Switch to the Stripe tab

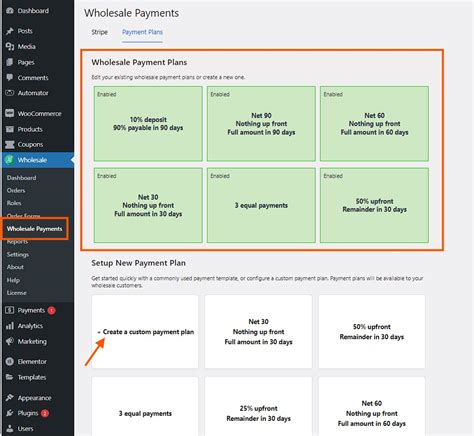pyautogui.click(x=99, y=32)
